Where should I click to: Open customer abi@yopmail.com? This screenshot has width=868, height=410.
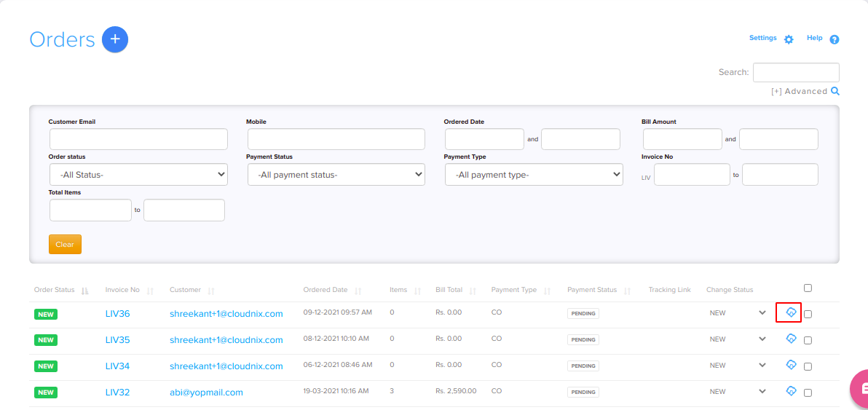[x=207, y=393]
